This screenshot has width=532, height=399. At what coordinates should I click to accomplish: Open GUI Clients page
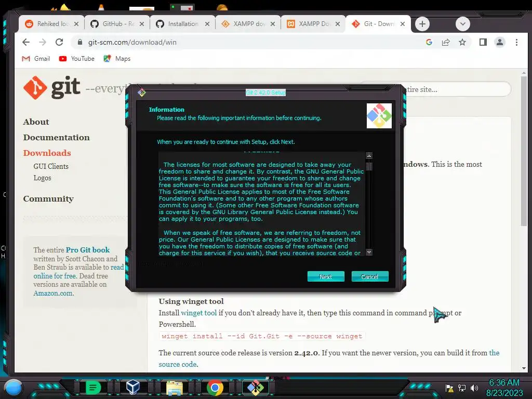point(51,166)
